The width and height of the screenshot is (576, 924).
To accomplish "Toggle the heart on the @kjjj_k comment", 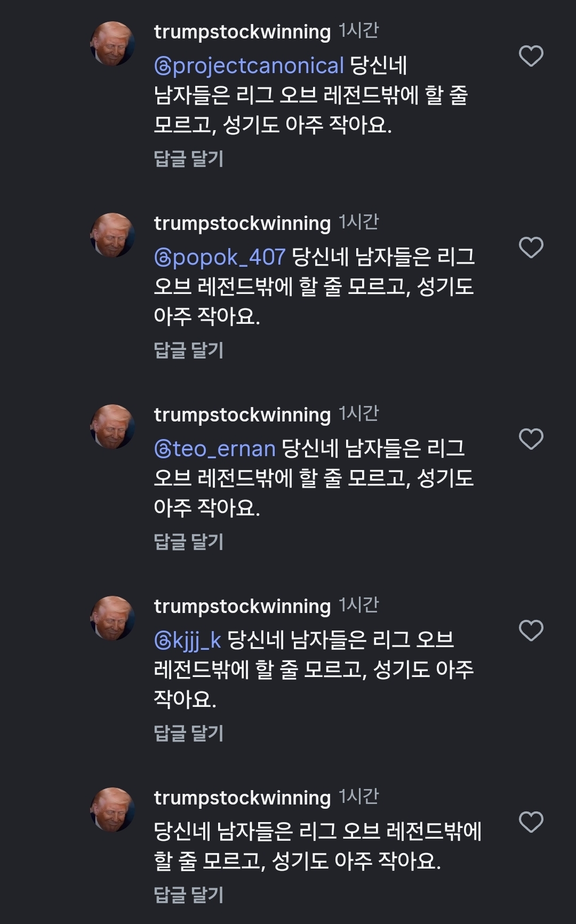I will click(531, 631).
